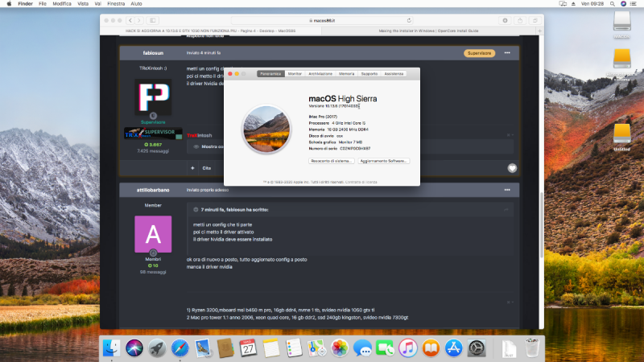Click the Siri icon in menu bar
The height and width of the screenshot is (362, 644).
tap(623, 4)
